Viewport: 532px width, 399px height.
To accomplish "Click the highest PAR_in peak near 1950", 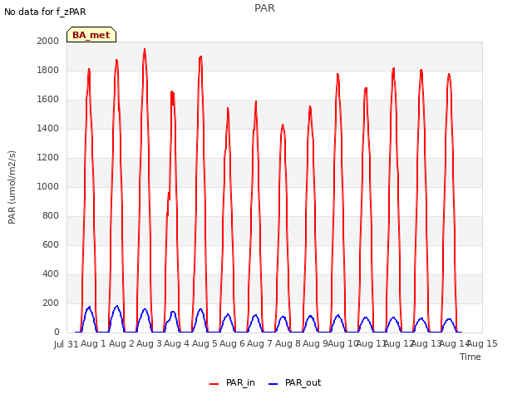I will (145, 50).
